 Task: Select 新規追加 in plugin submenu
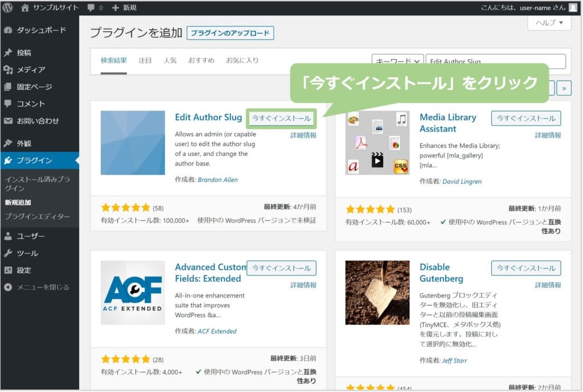(18, 203)
